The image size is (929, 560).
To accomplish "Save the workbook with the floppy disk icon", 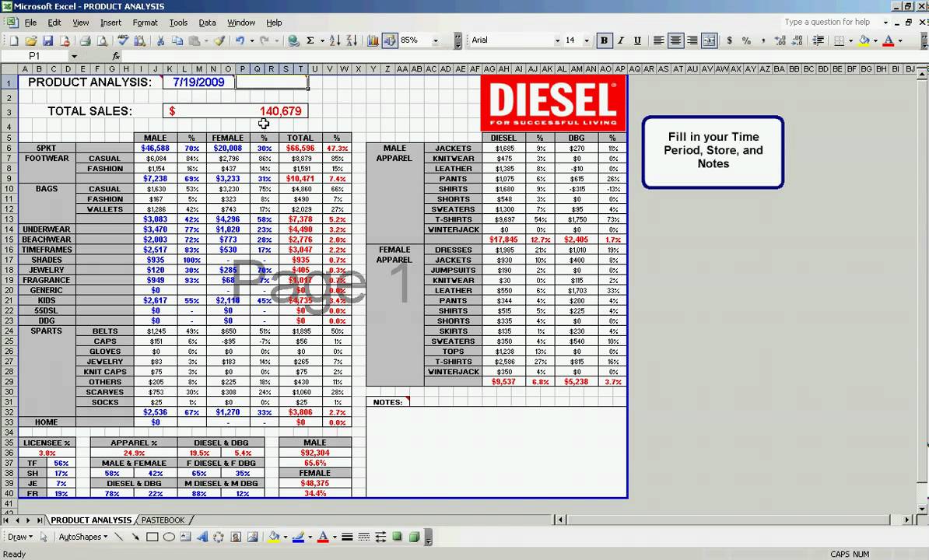I will 48,40.
